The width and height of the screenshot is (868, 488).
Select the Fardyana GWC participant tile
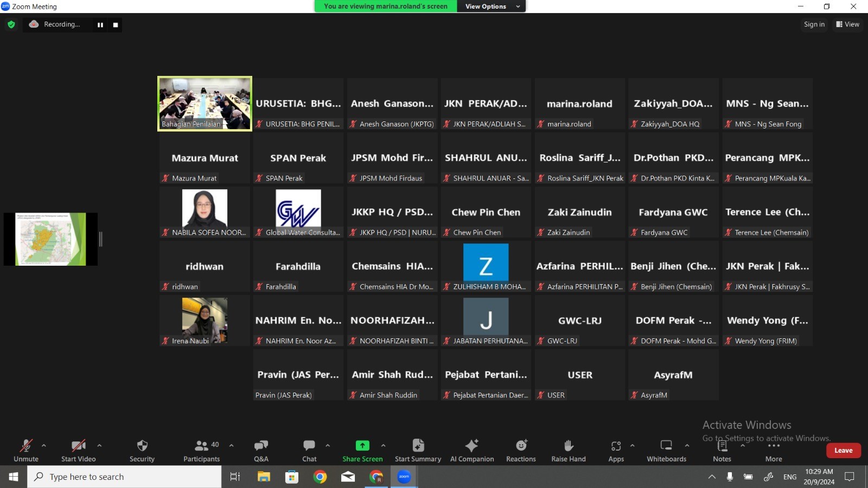coord(673,212)
